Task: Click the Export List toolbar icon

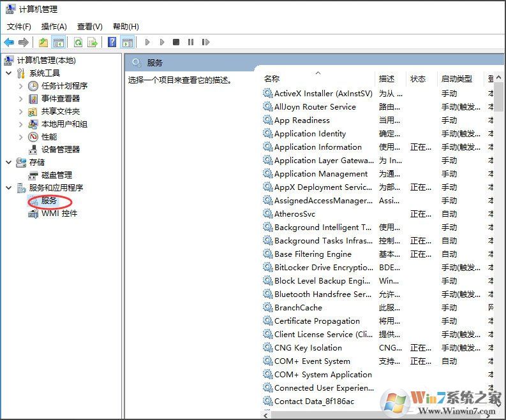Action: (93, 42)
